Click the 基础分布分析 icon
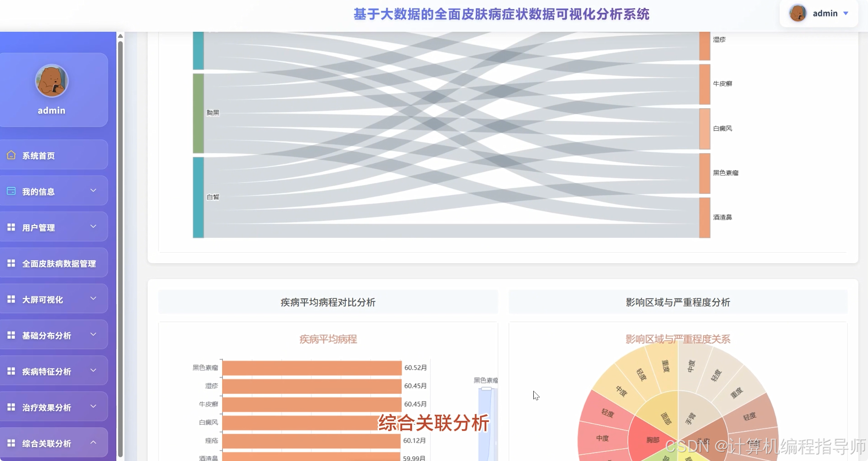Screen dimensions: 868x461 (11, 335)
